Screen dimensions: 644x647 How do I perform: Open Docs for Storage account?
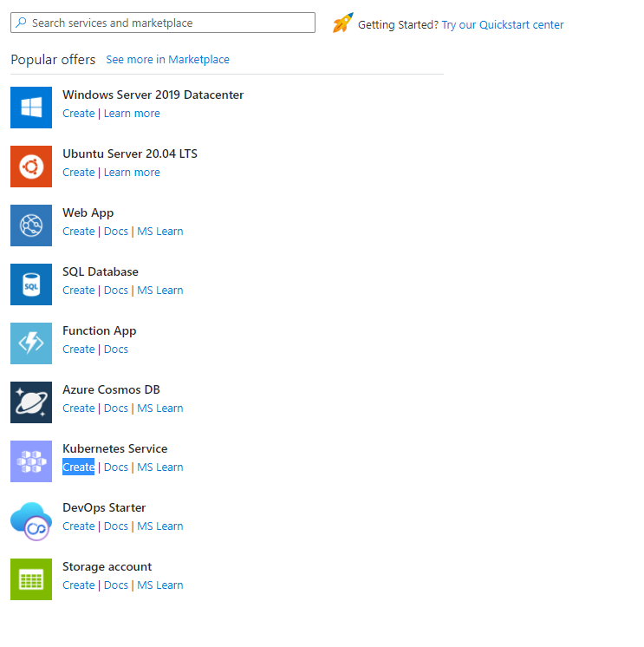[x=116, y=585]
